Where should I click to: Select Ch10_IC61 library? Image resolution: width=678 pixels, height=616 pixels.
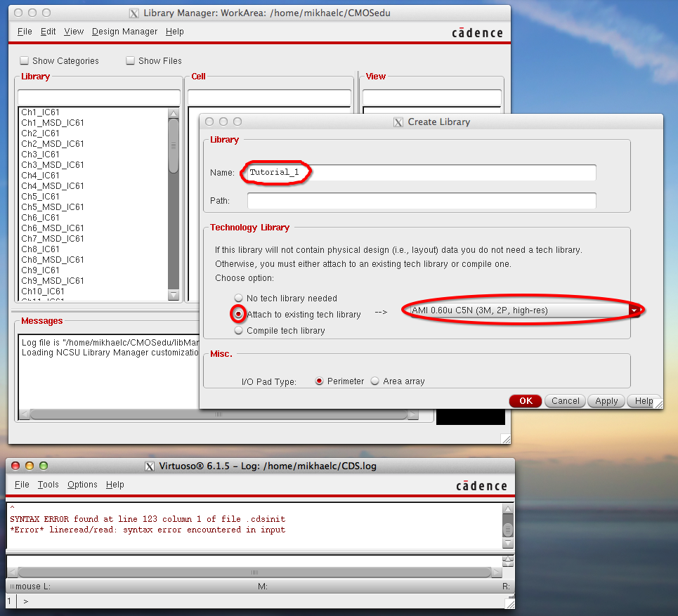click(x=43, y=291)
